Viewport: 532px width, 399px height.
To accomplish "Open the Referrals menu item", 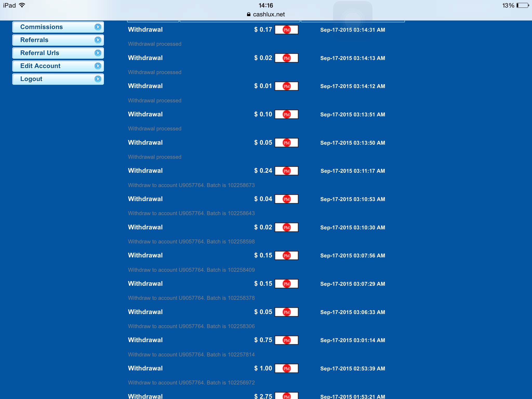I will pos(35,40).
